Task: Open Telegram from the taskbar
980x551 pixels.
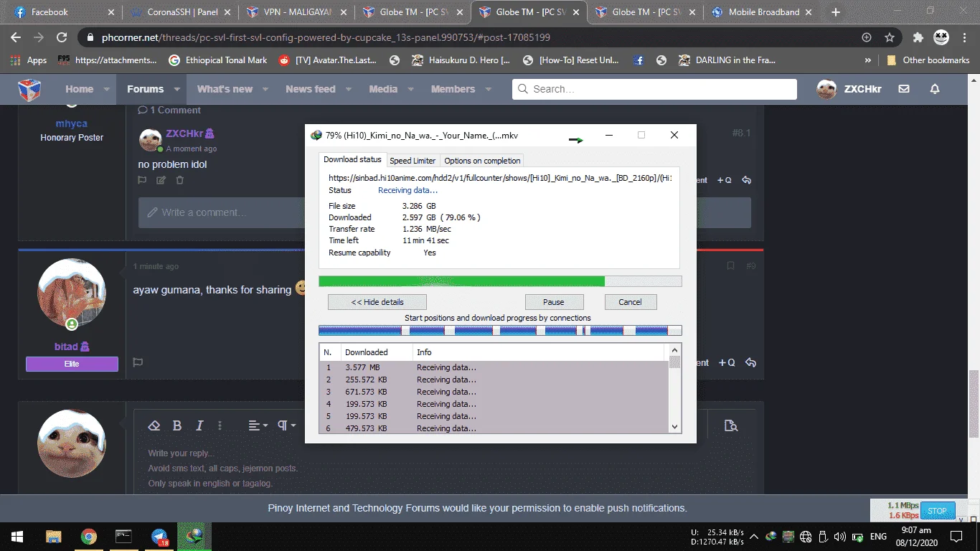Action: (x=159, y=537)
